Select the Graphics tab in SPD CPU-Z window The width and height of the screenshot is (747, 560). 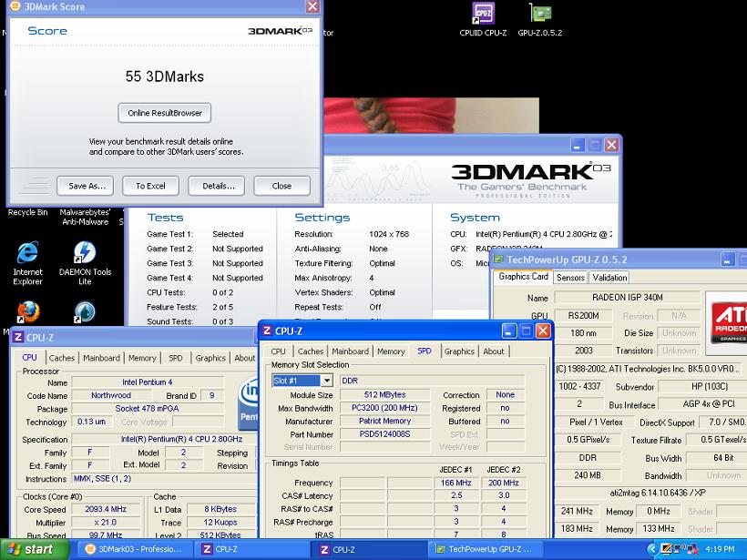459,351
